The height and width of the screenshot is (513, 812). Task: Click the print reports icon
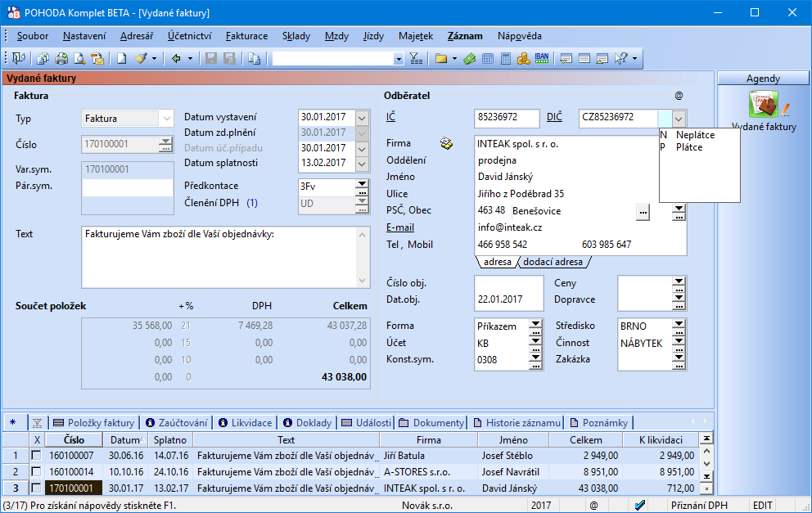[61, 58]
